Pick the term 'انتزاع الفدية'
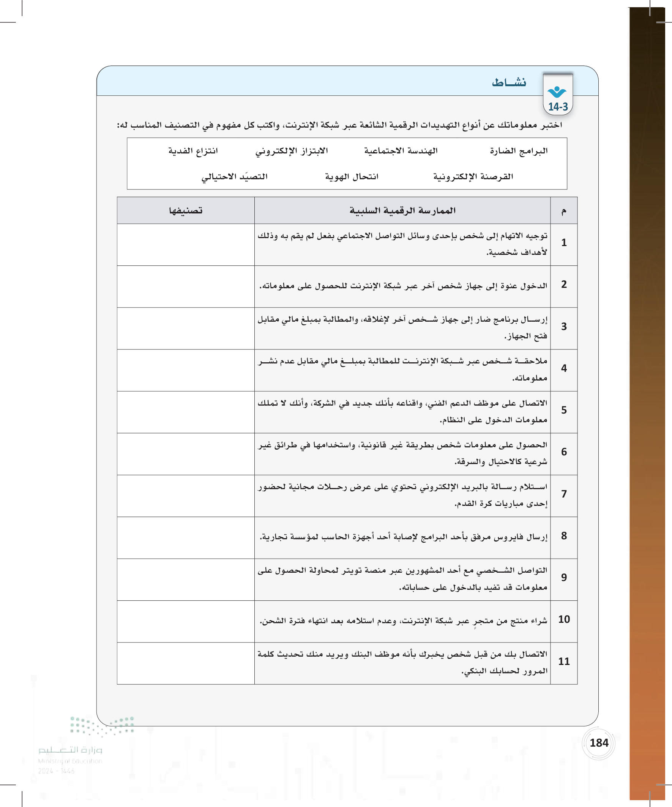 click(193, 151)
